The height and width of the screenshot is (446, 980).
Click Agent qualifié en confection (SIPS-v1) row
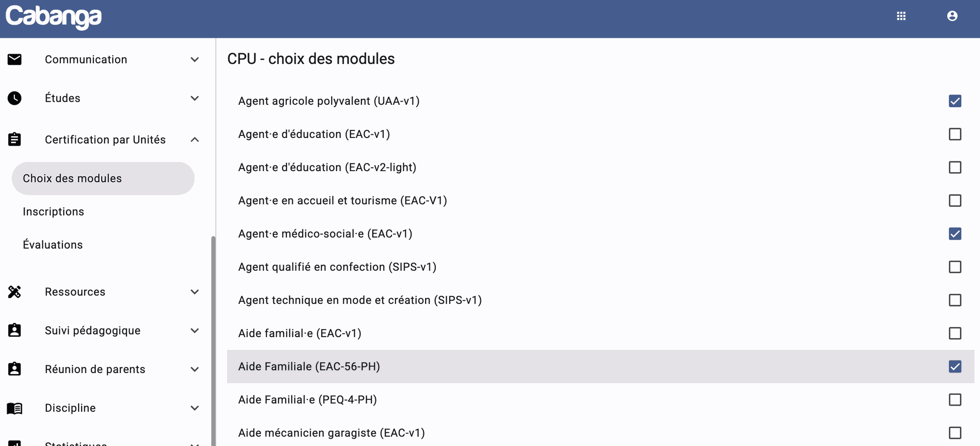[337, 267]
